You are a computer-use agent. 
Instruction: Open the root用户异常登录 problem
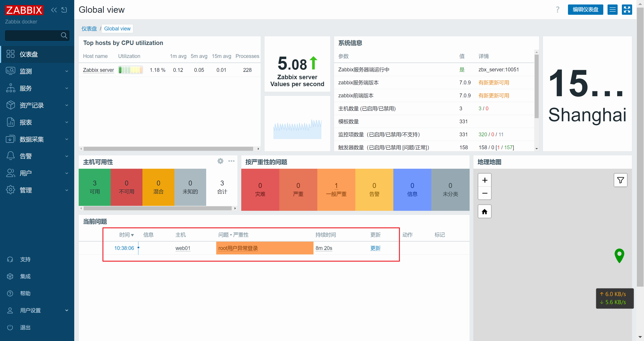click(x=238, y=248)
